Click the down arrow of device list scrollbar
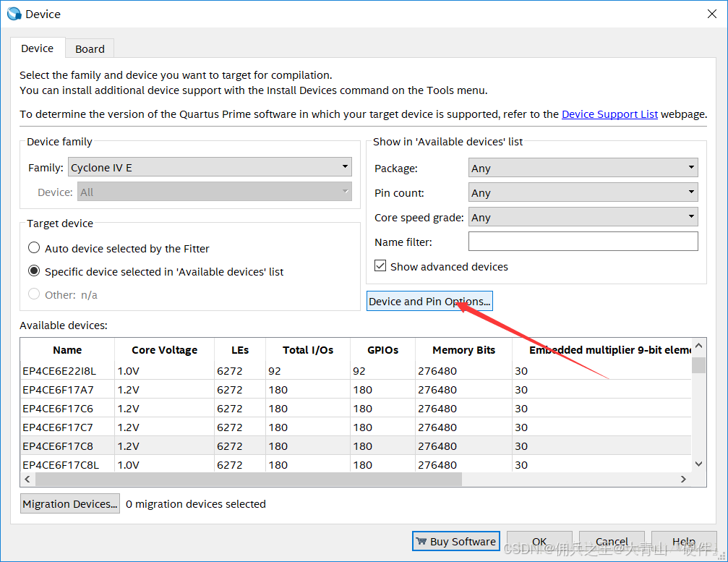728x562 pixels. tap(699, 464)
